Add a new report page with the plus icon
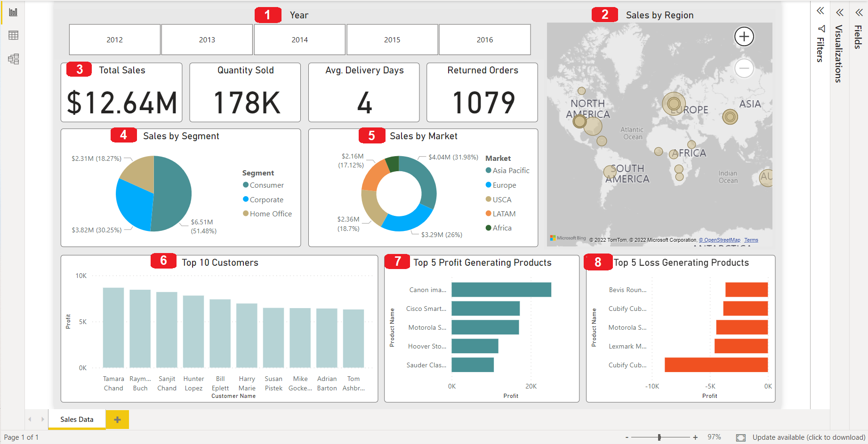 (117, 419)
